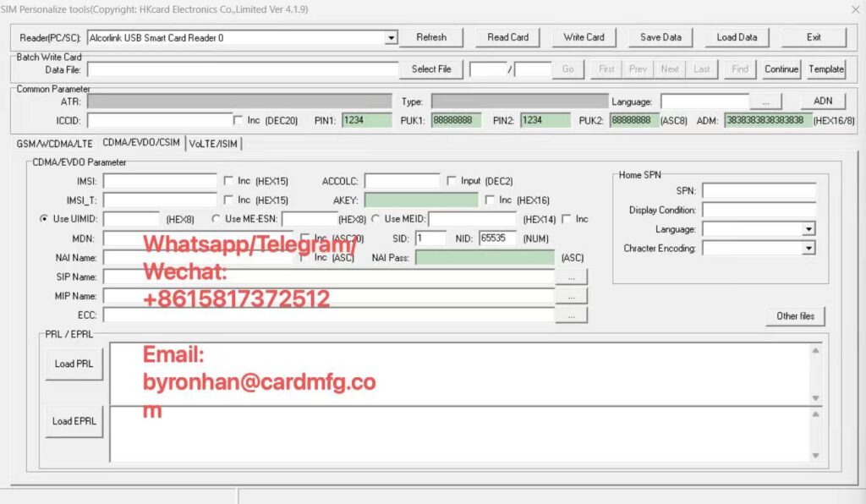
Task: Open the Select File dialog
Action: click(x=431, y=69)
